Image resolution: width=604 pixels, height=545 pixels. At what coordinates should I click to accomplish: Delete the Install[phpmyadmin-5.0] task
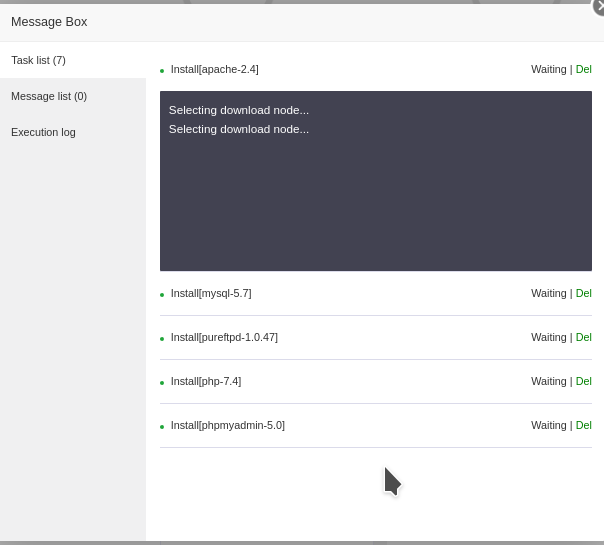coord(584,425)
